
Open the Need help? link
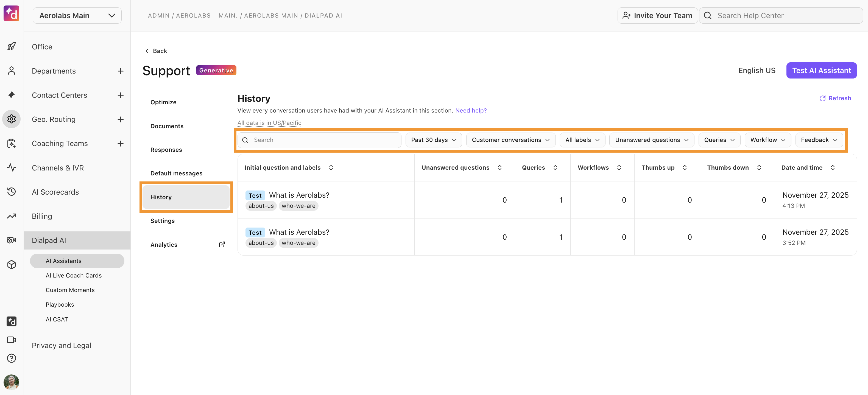tap(471, 110)
